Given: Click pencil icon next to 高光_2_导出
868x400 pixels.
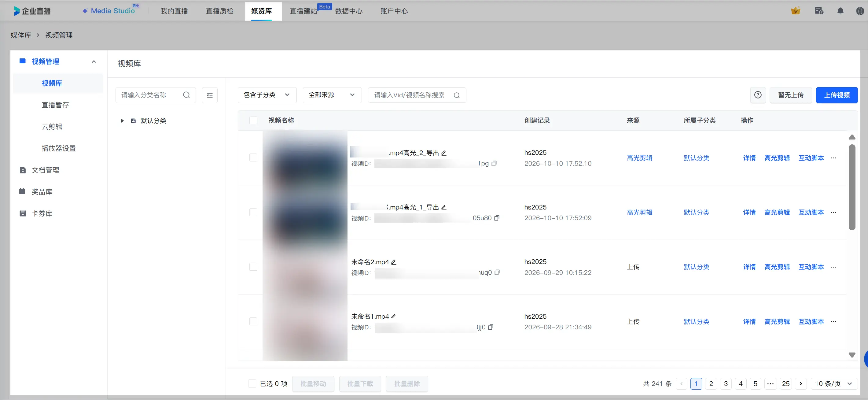Looking at the screenshot, I should pos(444,153).
